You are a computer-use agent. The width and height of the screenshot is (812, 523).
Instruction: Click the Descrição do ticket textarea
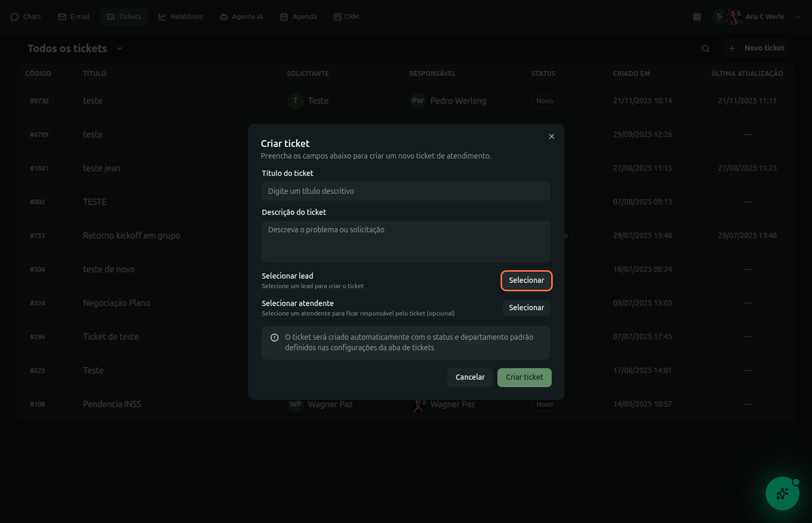coord(406,241)
